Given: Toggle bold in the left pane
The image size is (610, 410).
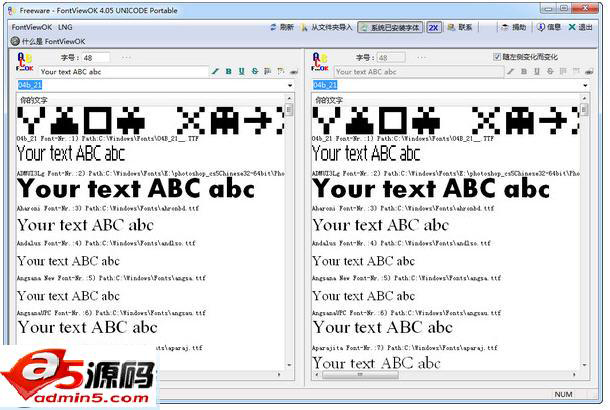Looking at the screenshot, I should click(x=228, y=71).
